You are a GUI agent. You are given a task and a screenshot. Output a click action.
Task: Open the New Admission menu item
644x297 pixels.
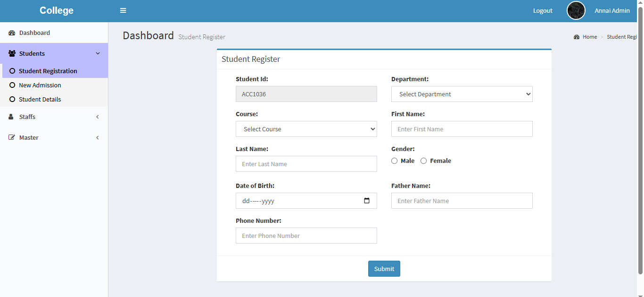[x=40, y=85]
